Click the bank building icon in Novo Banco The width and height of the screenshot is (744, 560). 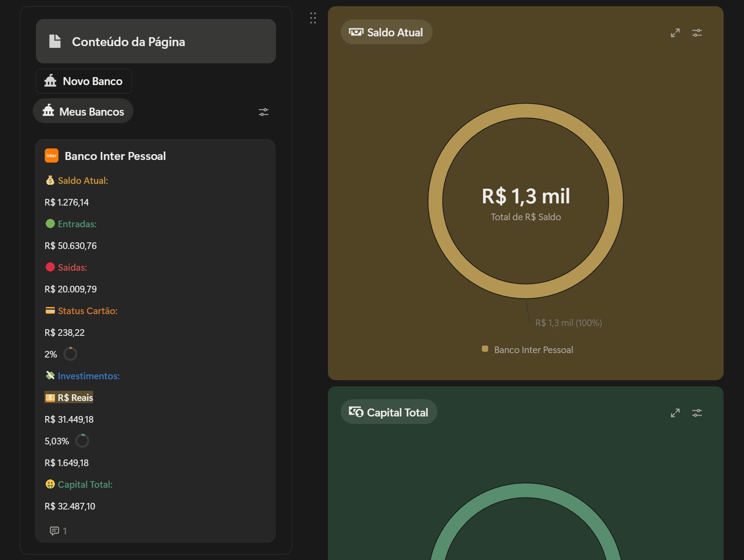click(x=51, y=81)
